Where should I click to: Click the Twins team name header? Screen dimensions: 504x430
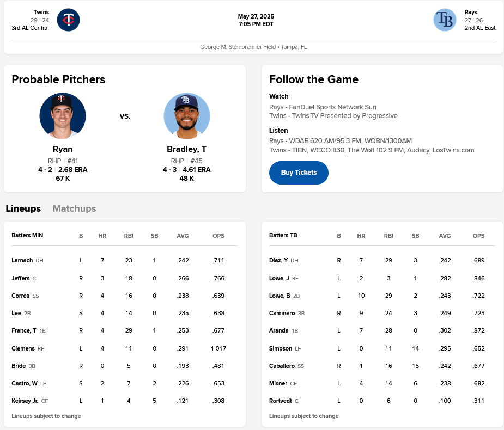pos(41,12)
